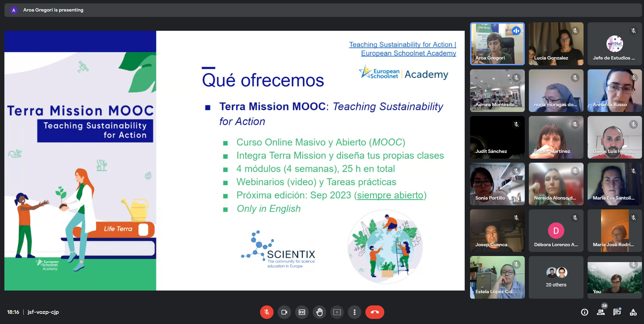The width and height of the screenshot is (644, 324).
Task: Click the muted mic icon on Judit Sánchez's tile
Action: [516, 124]
